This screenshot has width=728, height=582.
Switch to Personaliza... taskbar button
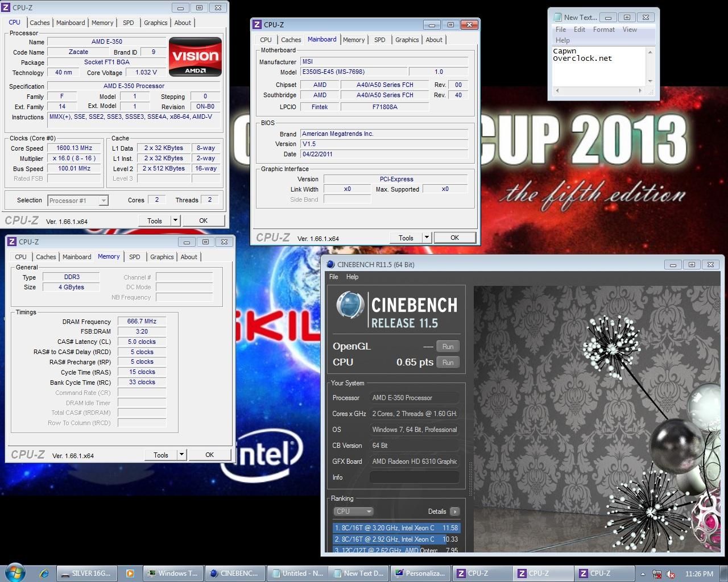pos(420,573)
